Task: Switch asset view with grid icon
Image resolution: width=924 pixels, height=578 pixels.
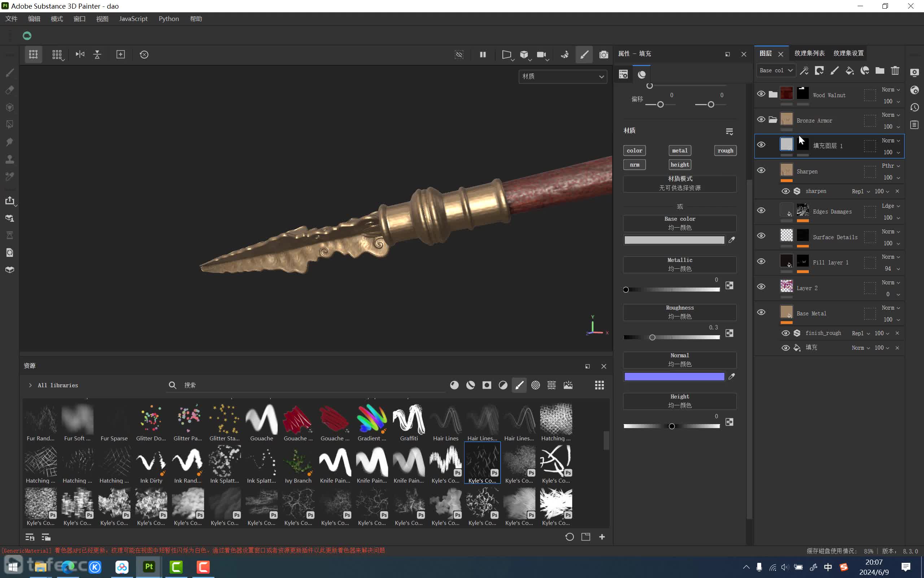Action: coord(600,385)
